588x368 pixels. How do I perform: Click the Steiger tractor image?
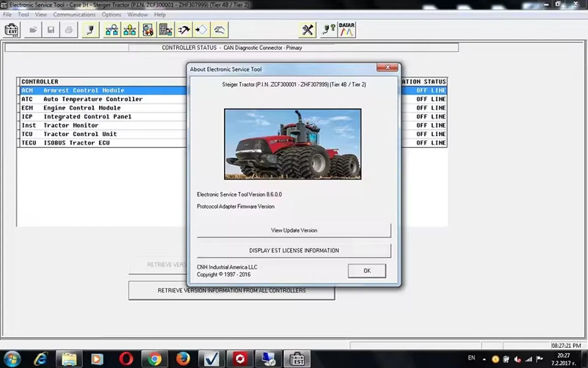293,144
